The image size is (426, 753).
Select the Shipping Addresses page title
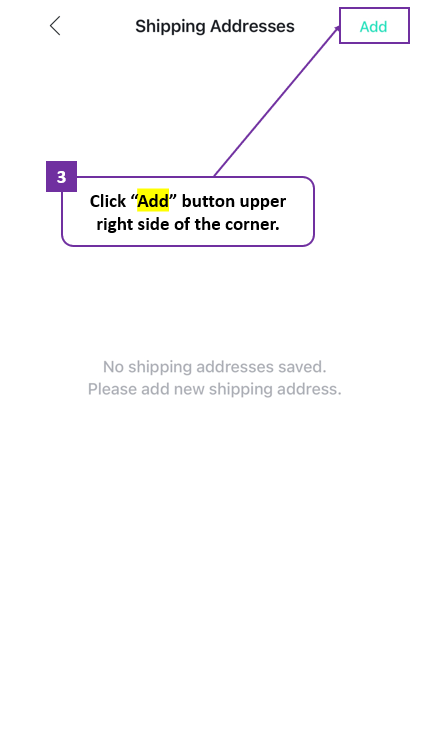click(215, 26)
